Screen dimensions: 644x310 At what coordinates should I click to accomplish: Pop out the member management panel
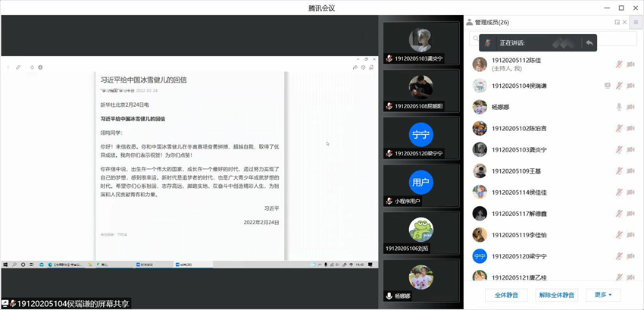617,22
